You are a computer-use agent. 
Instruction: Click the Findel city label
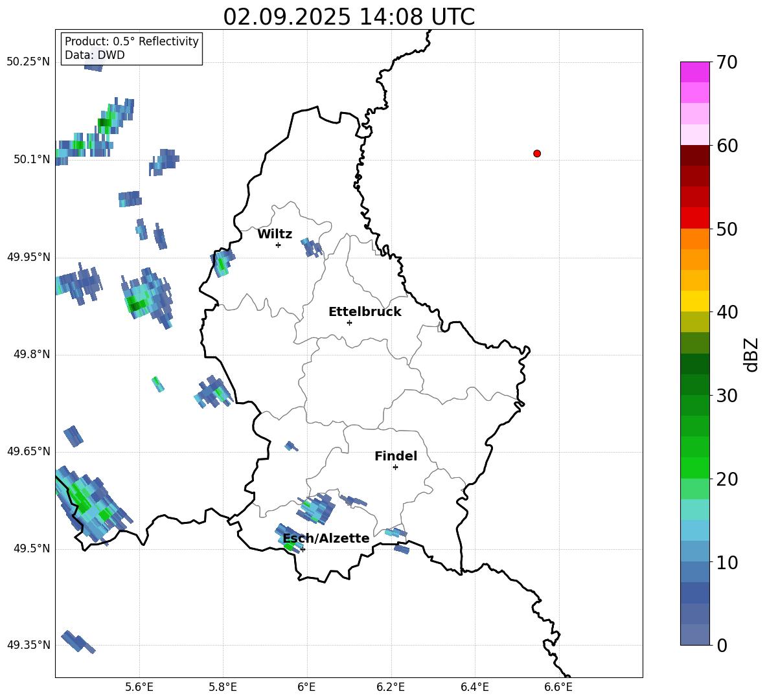[x=395, y=456]
